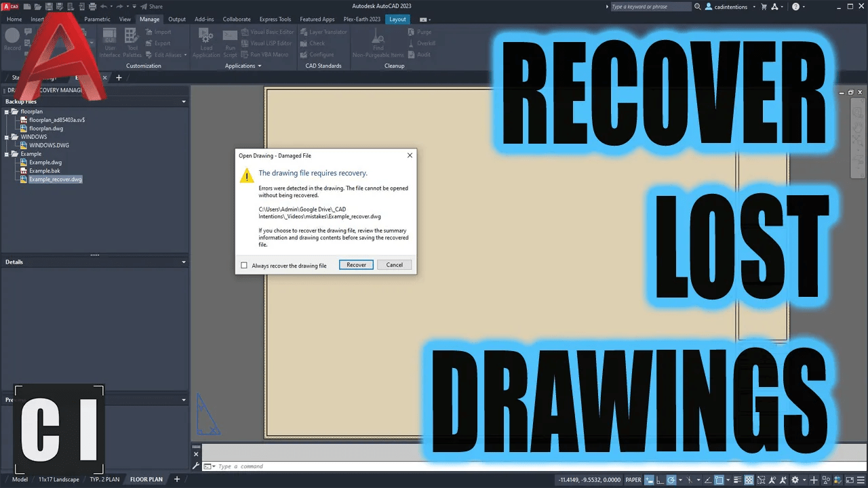Click Audit in Cleanup panel
This screenshot has width=868, height=488.
418,55
